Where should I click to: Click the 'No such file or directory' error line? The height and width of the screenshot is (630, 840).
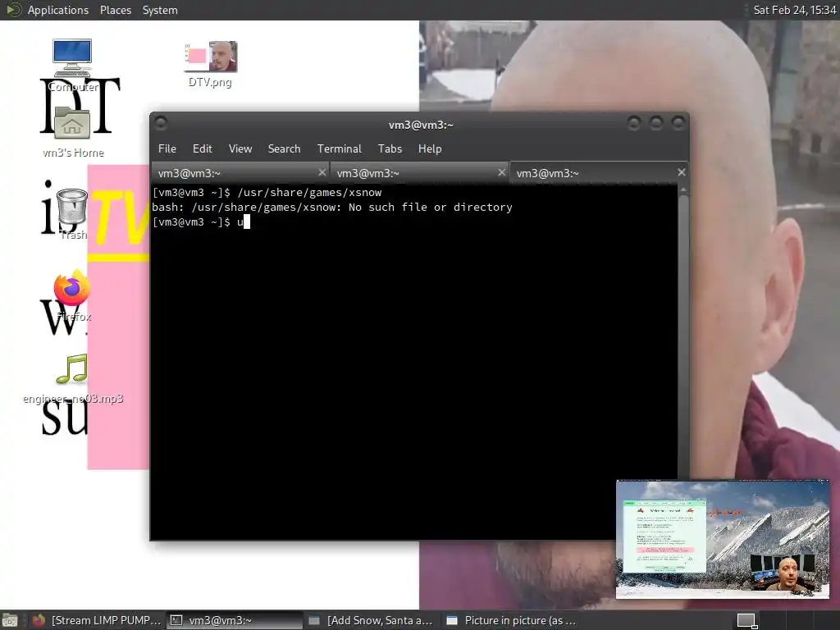[x=332, y=207]
